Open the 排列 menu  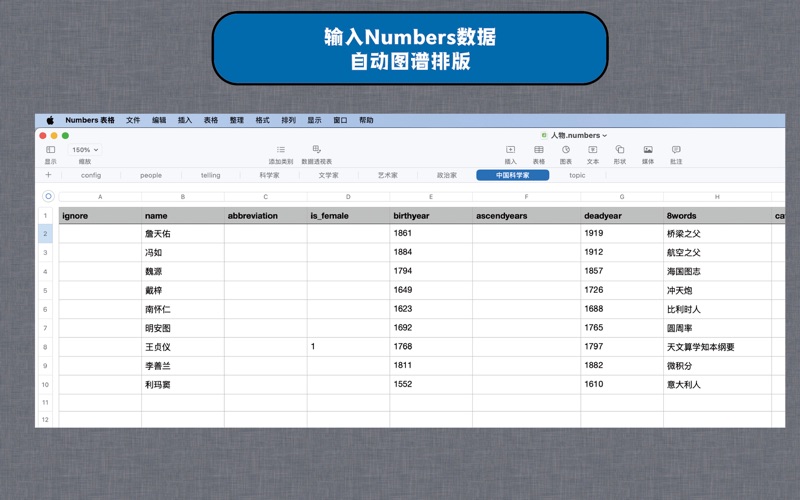288,120
